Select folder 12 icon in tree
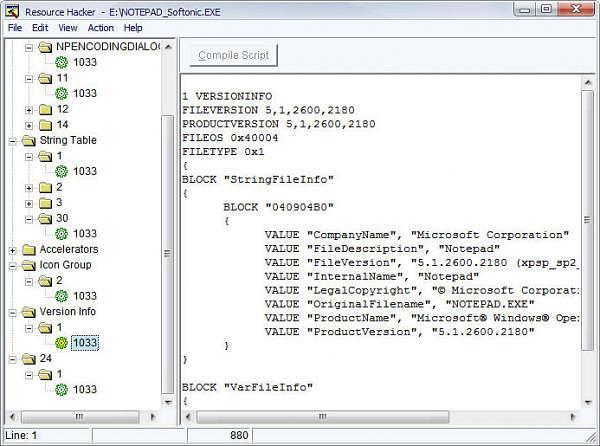Screen dimensions: 600x446 coord(45,110)
